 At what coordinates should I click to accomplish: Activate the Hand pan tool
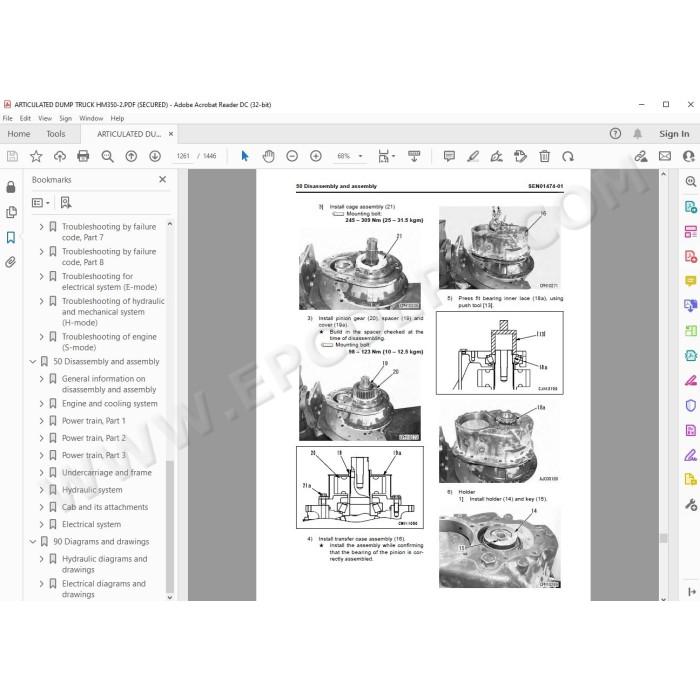click(268, 156)
